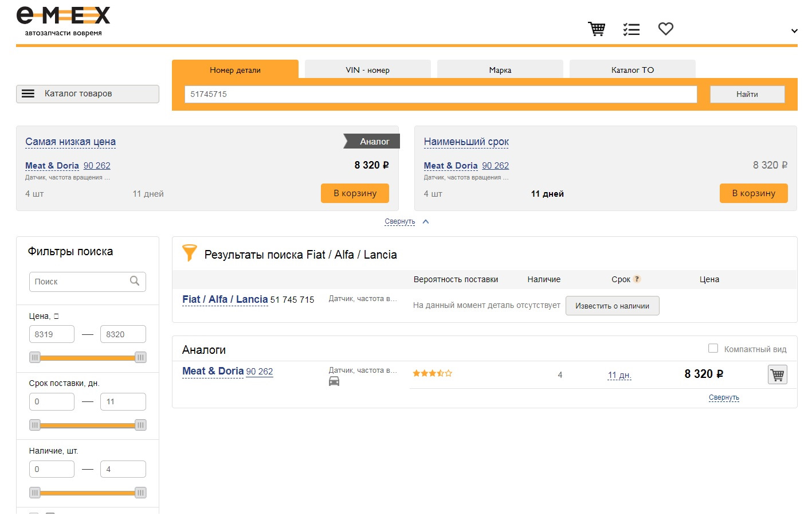The image size is (812, 523).
Task: Click right handle of Срок поставки slider
Action: click(140, 425)
